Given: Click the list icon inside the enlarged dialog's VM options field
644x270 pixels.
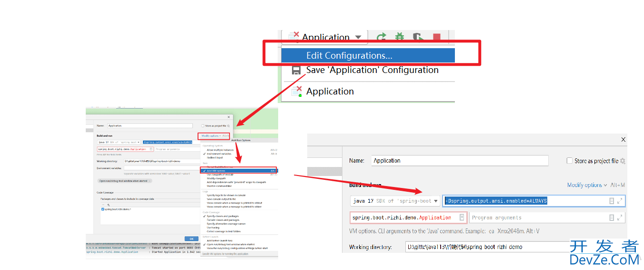Looking at the screenshot, I should (x=612, y=201).
